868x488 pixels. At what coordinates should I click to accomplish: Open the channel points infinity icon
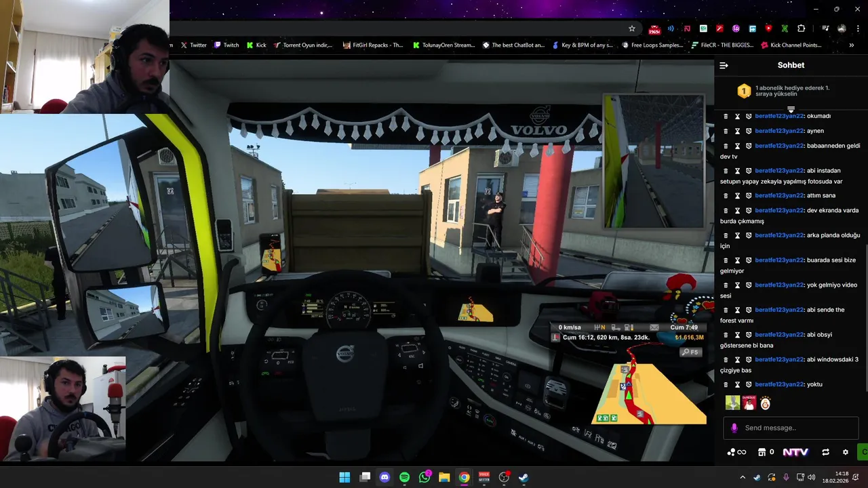736,452
